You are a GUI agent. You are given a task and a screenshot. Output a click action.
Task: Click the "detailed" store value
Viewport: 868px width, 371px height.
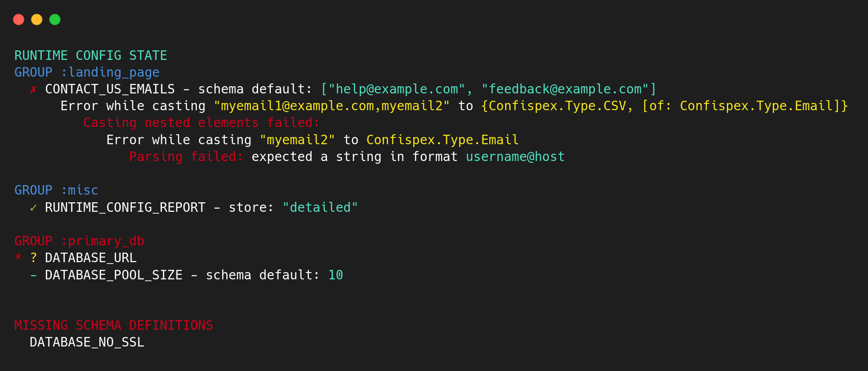[x=320, y=207]
